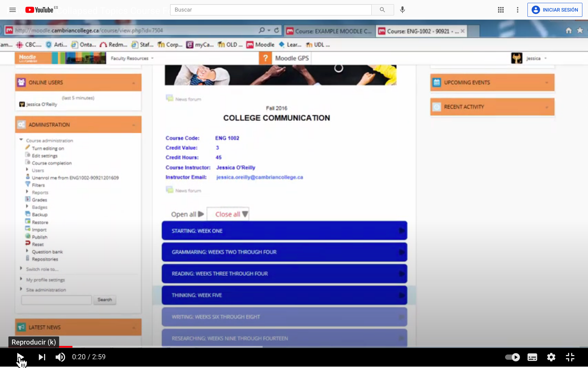The width and height of the screenshot is (588, 368).
Task: Expand Grammaring: Weeks Two Through Four
Action: click(x=284, y=252)
